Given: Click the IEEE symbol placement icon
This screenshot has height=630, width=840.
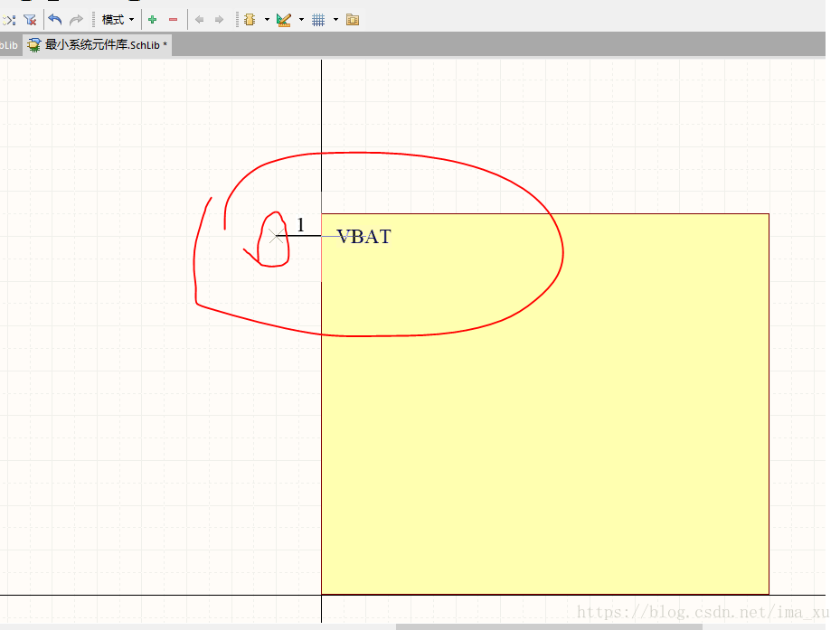Looking at the screenshot, I should point(250,19).
